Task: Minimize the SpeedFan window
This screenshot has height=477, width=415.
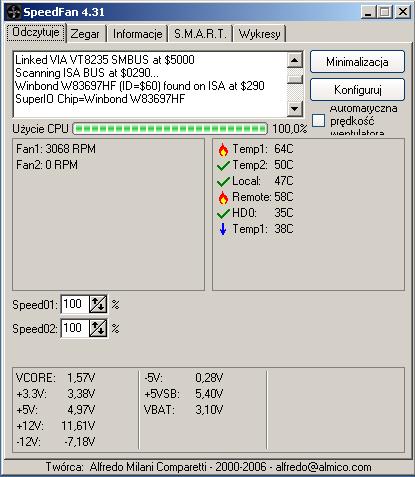Action: pyautogui.click(x=368, y=12)
